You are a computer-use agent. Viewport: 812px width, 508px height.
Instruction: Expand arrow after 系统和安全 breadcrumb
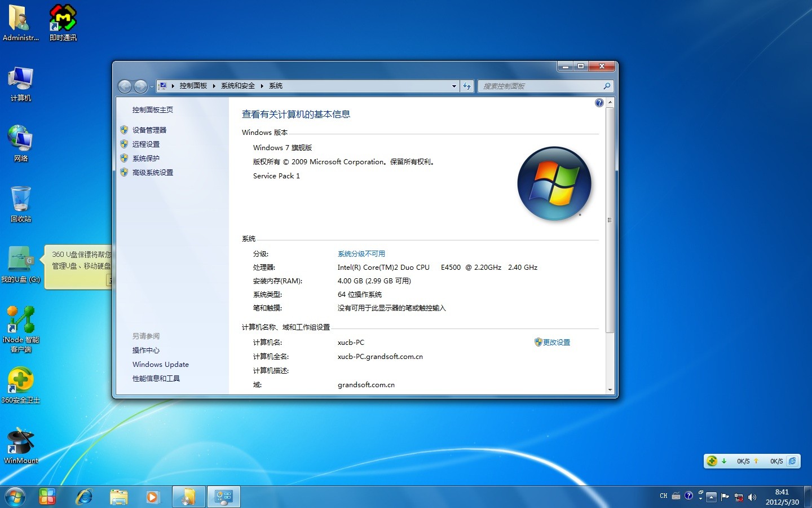(262, 86)
